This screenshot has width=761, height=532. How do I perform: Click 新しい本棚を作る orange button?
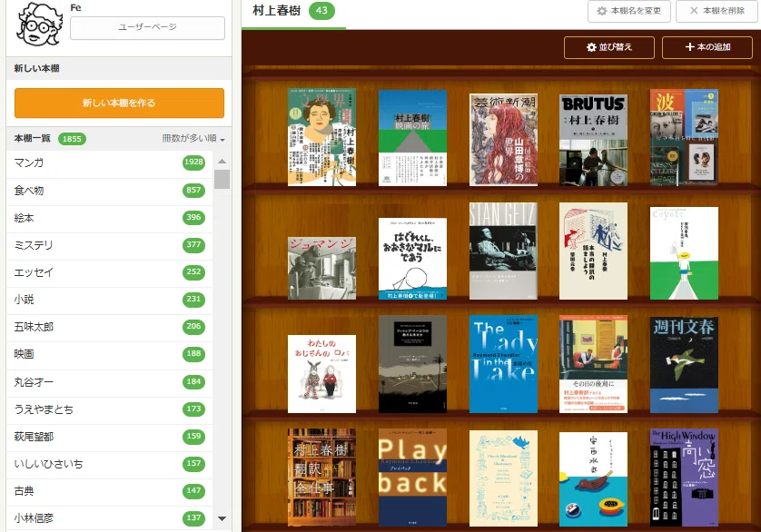tap(119, 103)
